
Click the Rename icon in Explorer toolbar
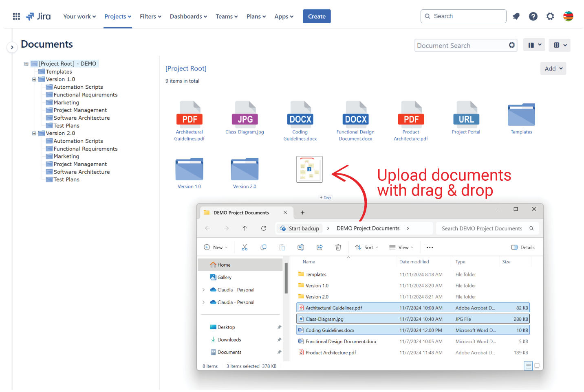tap(301, 247)
